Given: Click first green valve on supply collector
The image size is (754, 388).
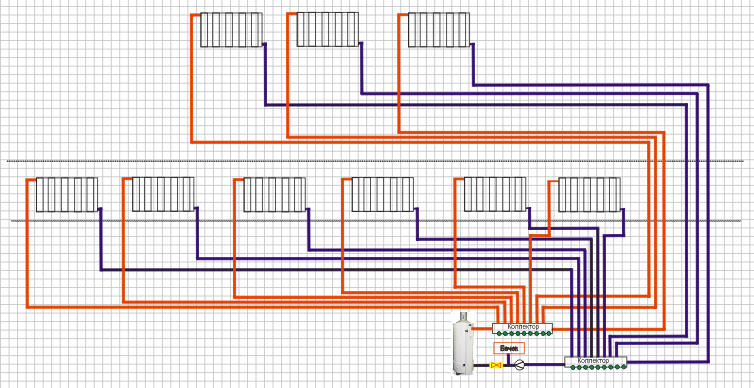Looking at the screenshot, I should (499, 333).
